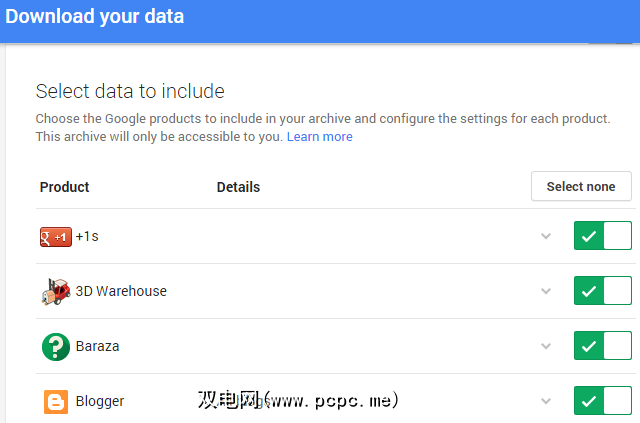Click the Google +1s product icon
The height and width of the screenshot is (423, 640).
55,237
